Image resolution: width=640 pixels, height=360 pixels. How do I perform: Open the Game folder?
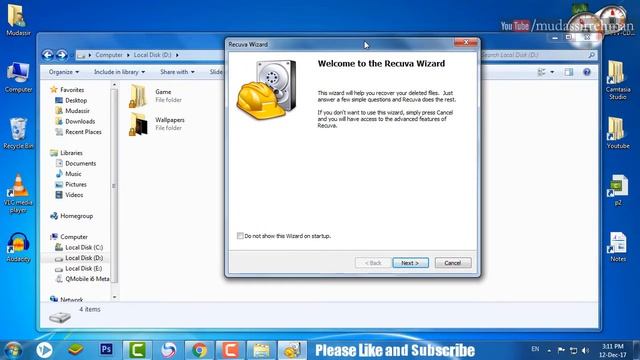tap(155, 96)
